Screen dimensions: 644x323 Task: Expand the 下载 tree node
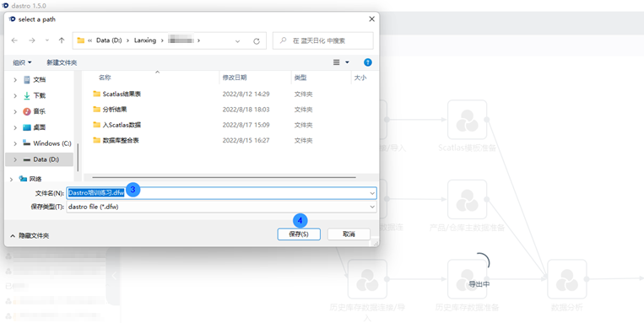coord(15,95)
